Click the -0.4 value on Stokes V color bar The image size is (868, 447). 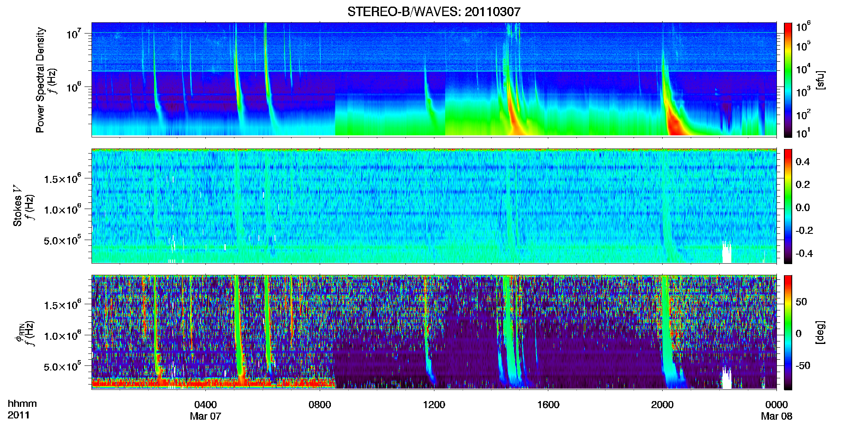[804, 253]
